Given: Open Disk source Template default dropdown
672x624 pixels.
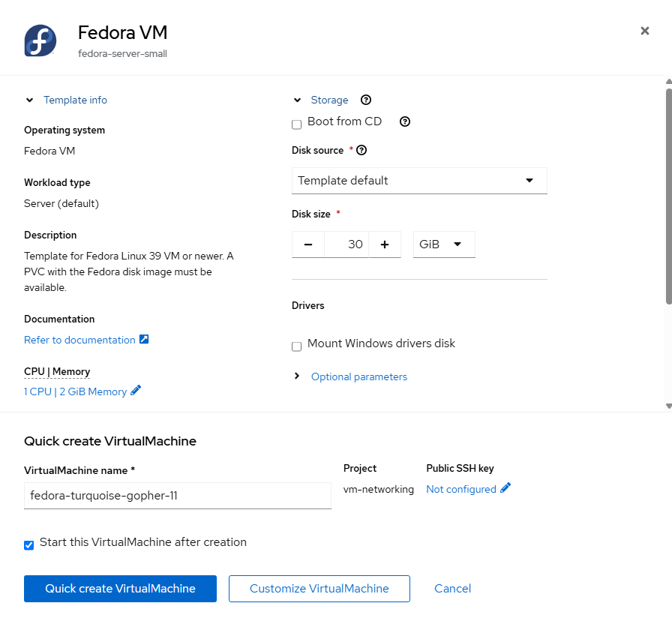Looking at the screenshot, I should tap(419, 181).
